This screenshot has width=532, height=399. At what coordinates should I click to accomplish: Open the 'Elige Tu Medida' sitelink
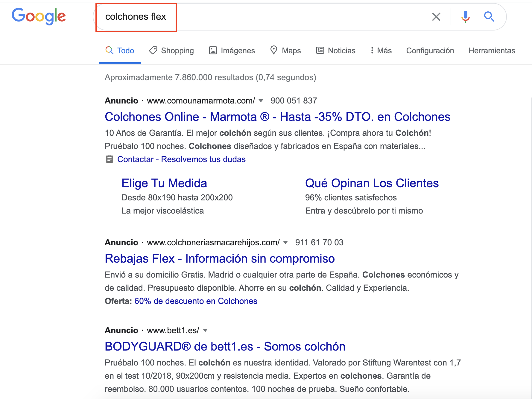click(x=164, y=183)
